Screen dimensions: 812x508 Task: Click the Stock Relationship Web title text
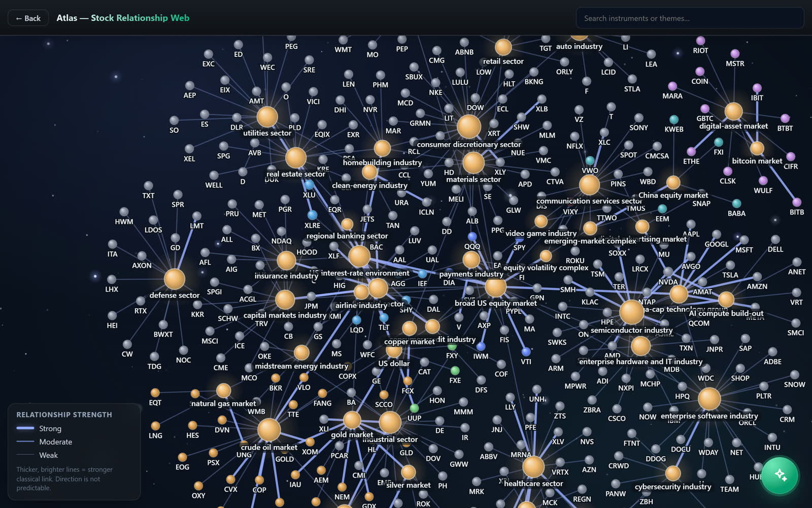click(140, 18)
